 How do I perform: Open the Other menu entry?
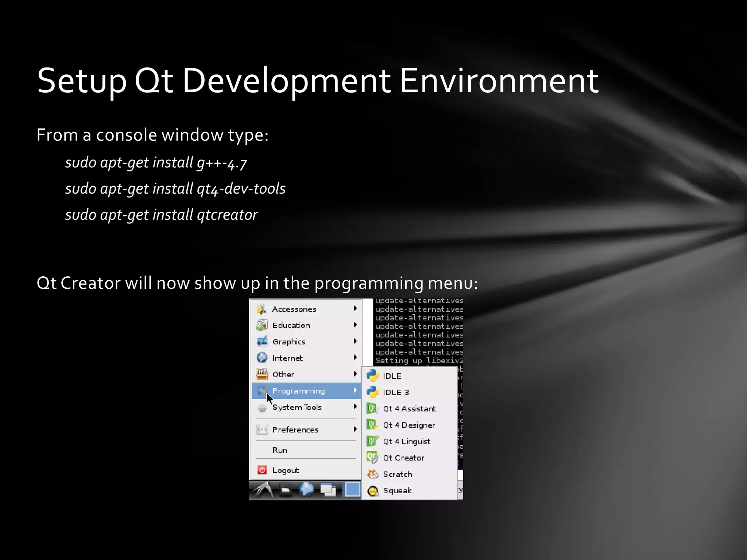click(306, 374)
